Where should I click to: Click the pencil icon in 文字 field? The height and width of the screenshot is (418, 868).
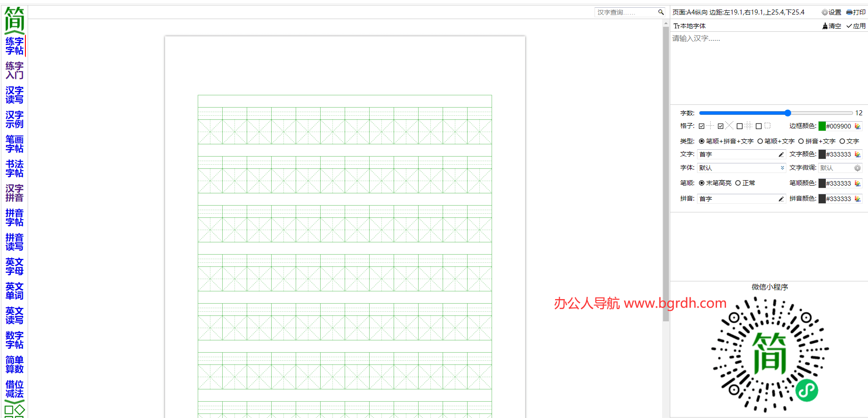click(781, 155)
